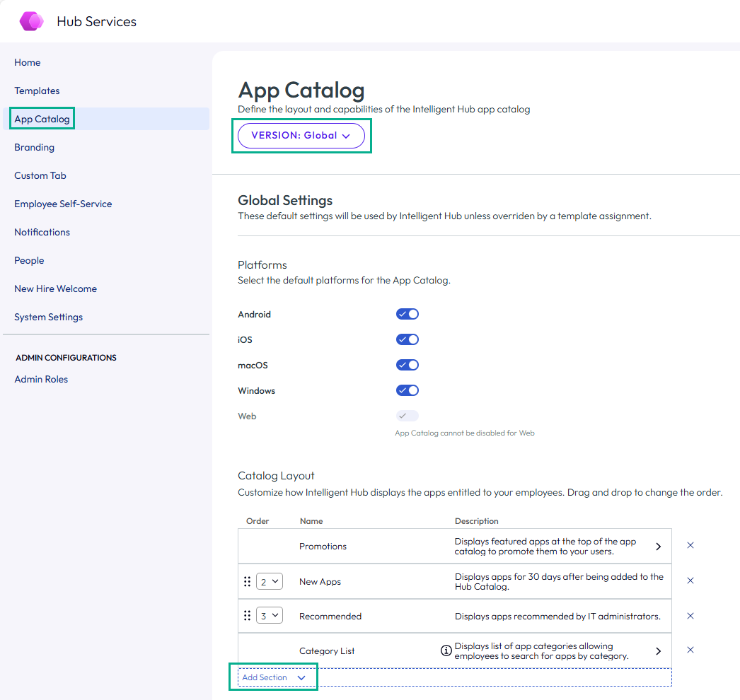
Task: Toggle the iOS platform switch
Action: pos(407,339)
